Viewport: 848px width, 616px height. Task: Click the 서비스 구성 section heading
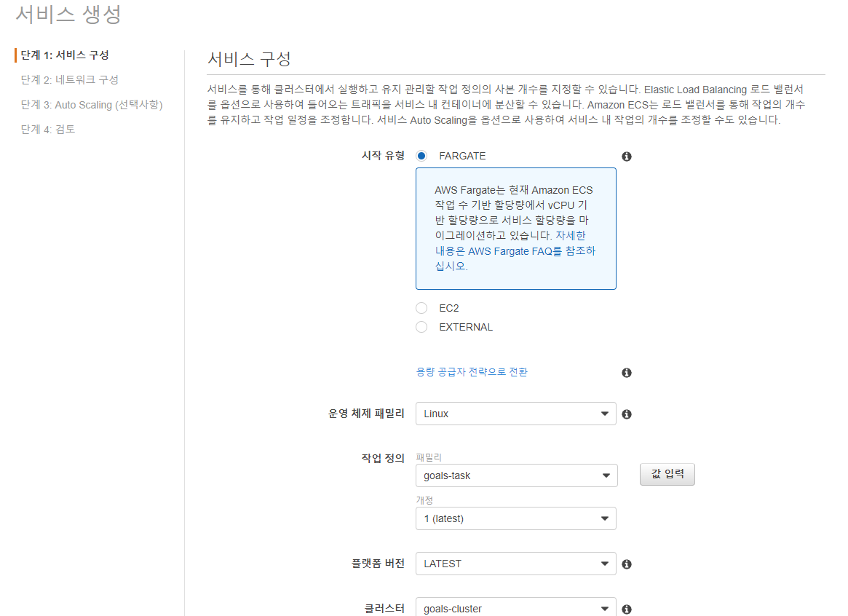click(250, 58)
